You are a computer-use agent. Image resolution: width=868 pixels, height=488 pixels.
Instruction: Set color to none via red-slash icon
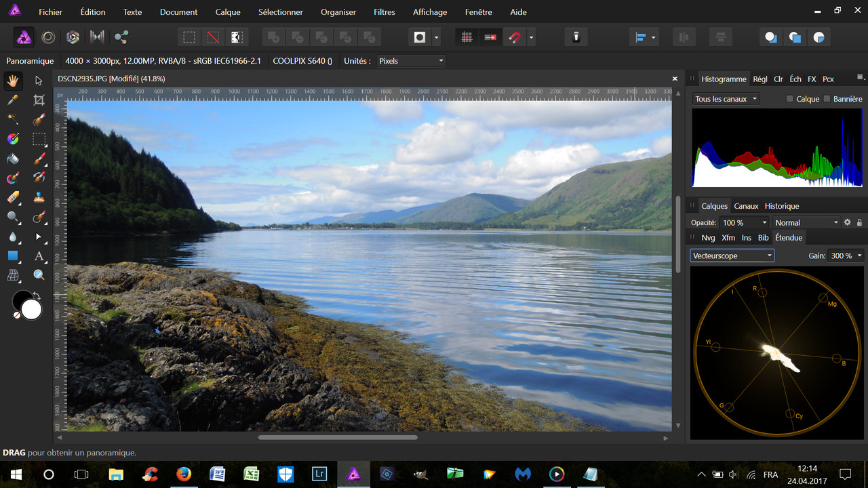coord(17,315)
